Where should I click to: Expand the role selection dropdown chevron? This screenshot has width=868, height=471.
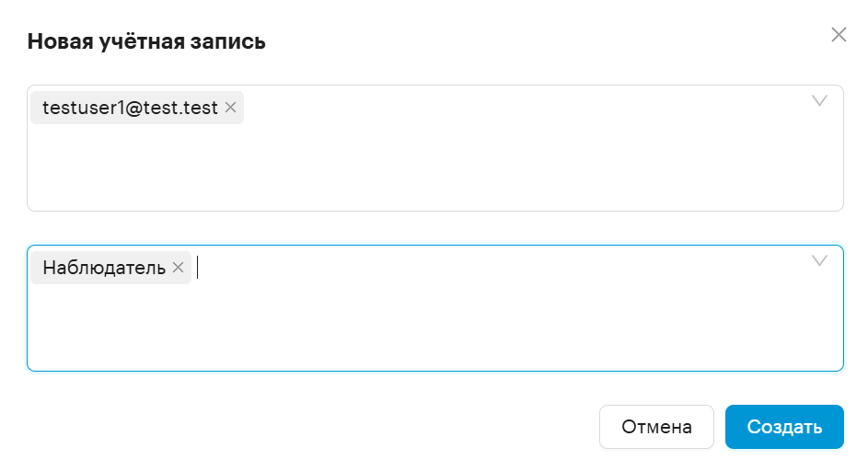click(x=819, y=260)
